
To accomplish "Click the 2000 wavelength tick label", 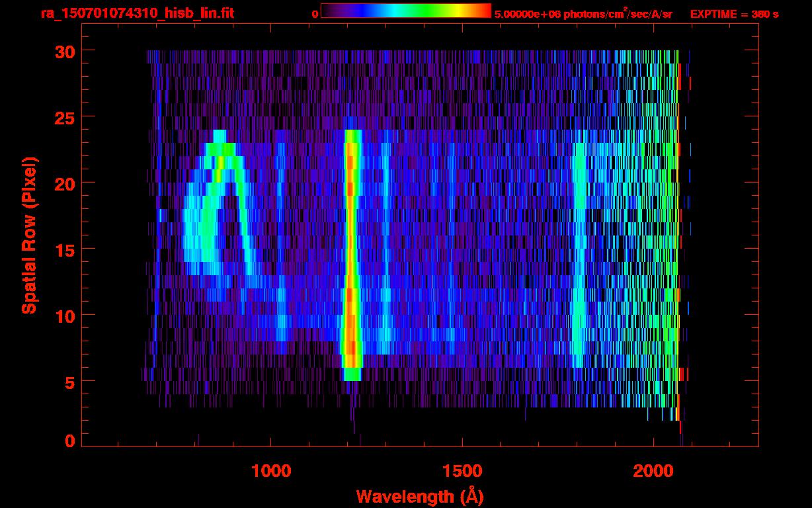I will point(653,471).
